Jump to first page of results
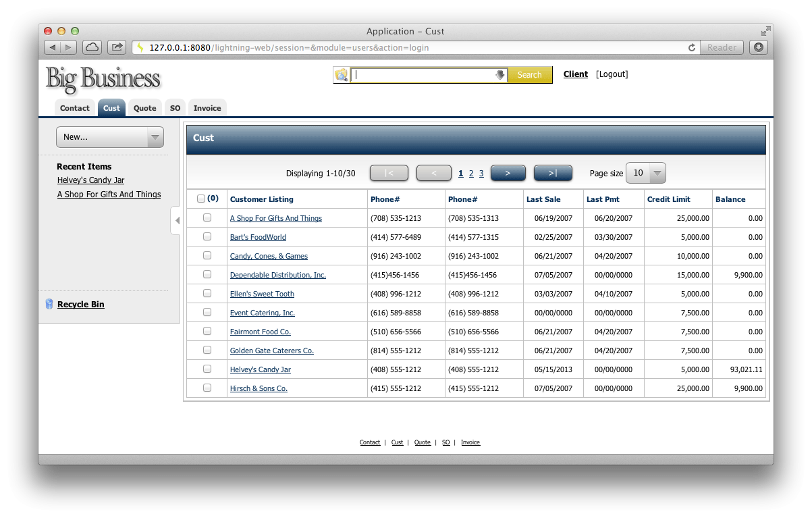This screenshot has height=518, width=812. (389, 173)
